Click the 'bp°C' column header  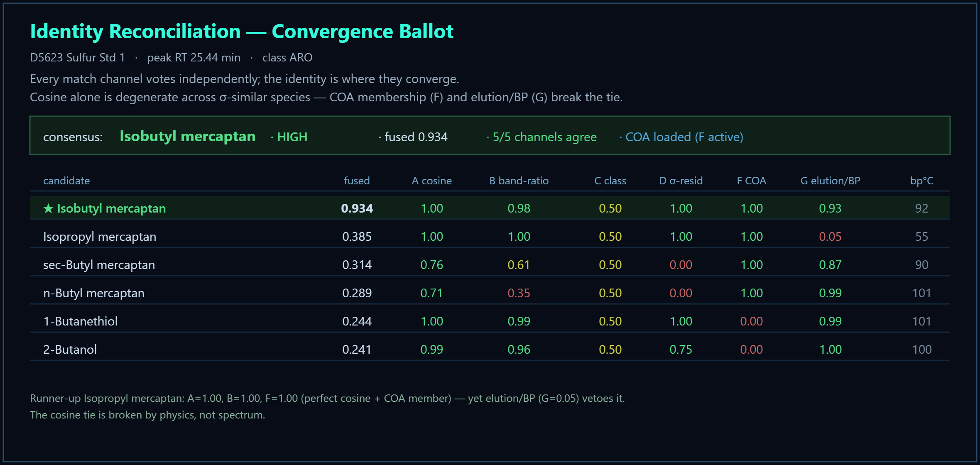922,181
